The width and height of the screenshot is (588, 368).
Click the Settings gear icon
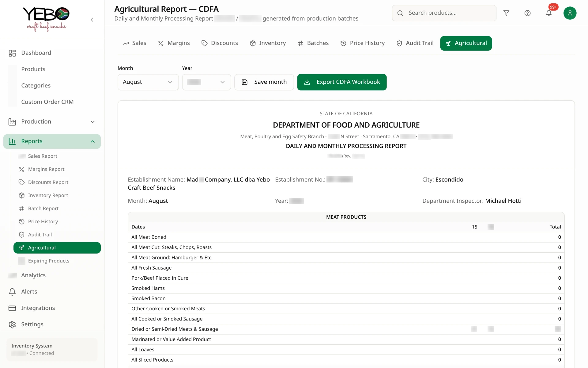tap(12, 324)
